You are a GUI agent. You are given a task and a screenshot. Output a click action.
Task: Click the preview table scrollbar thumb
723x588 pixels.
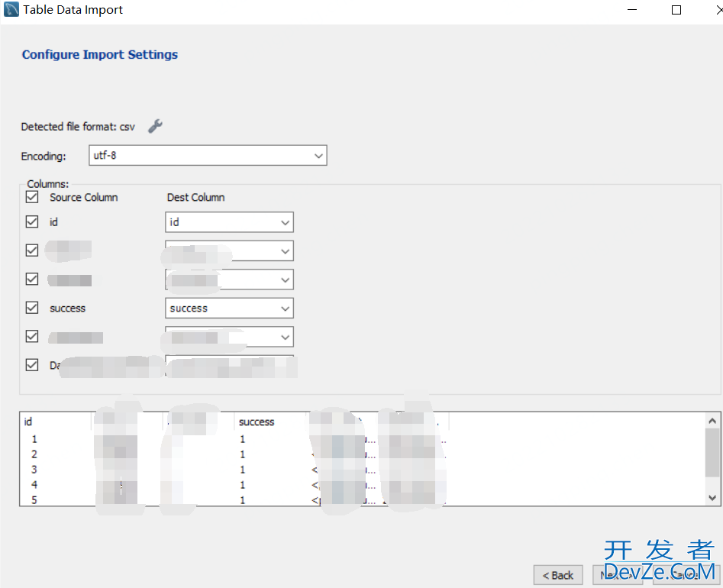pos(712,452)
